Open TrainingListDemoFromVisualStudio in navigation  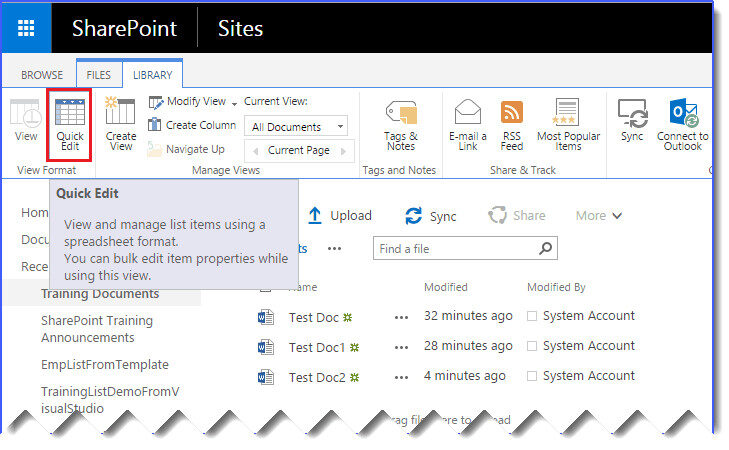(110, 400)
